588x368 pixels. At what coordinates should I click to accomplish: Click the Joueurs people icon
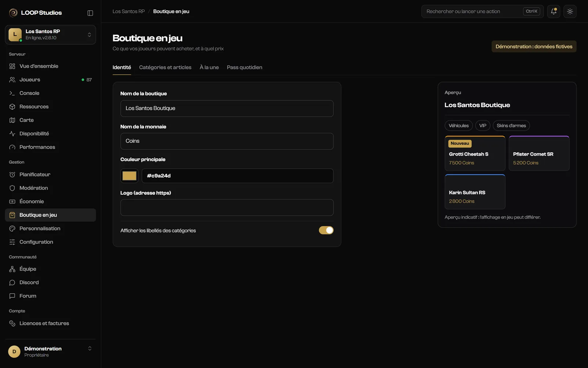click(x=12, y=79)
